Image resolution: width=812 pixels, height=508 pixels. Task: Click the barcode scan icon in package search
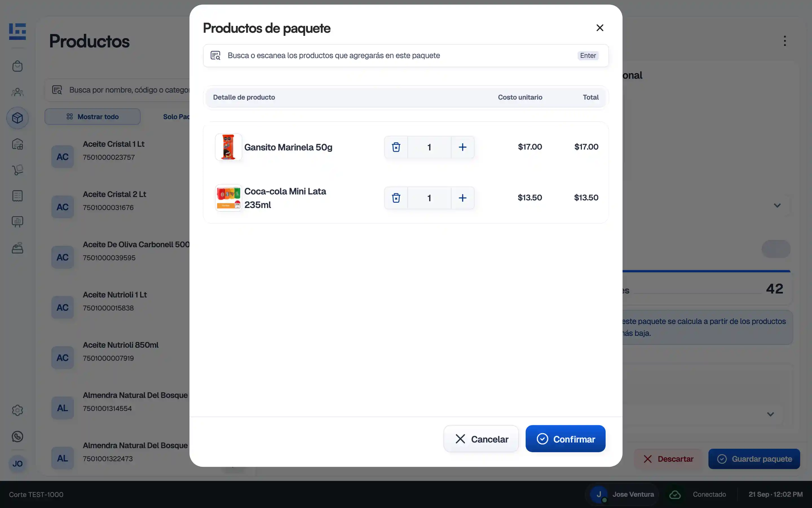click(215, 55)
